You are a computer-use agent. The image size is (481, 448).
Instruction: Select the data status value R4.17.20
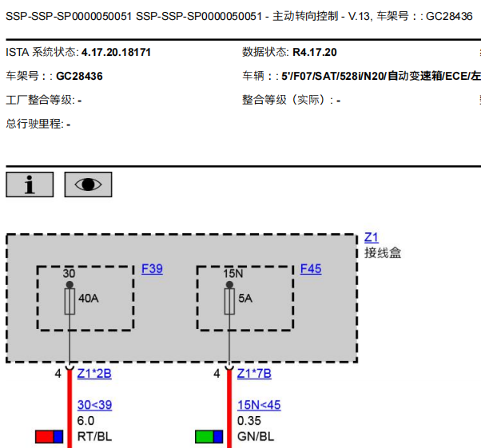coord(315,52)
